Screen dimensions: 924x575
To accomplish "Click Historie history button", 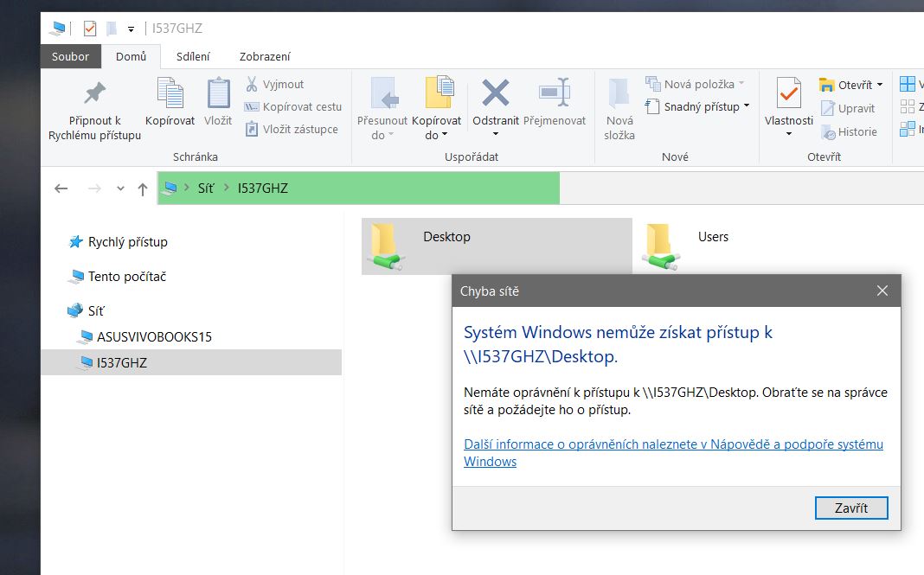I will tap(849, 132).
